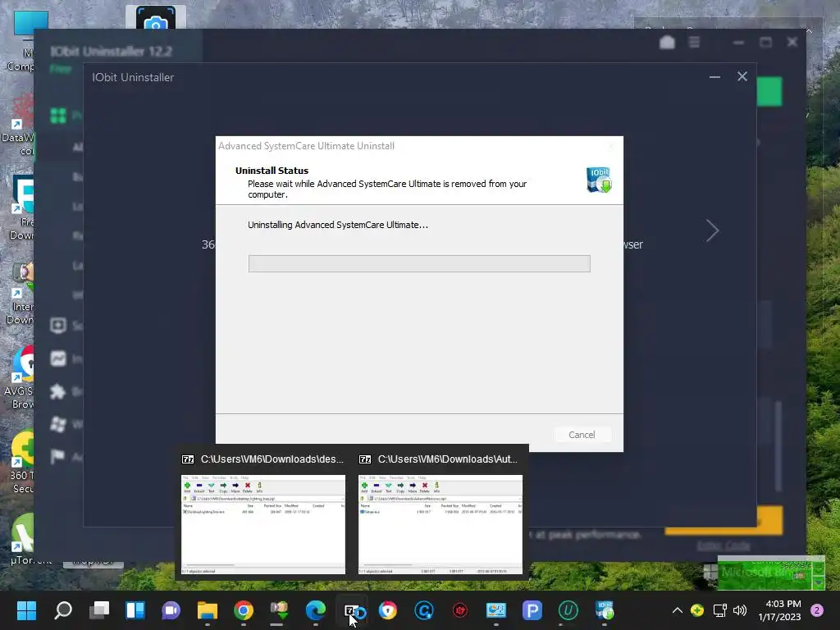Open network settings from system tray
The image size is (840, 630).
(719, 610)
